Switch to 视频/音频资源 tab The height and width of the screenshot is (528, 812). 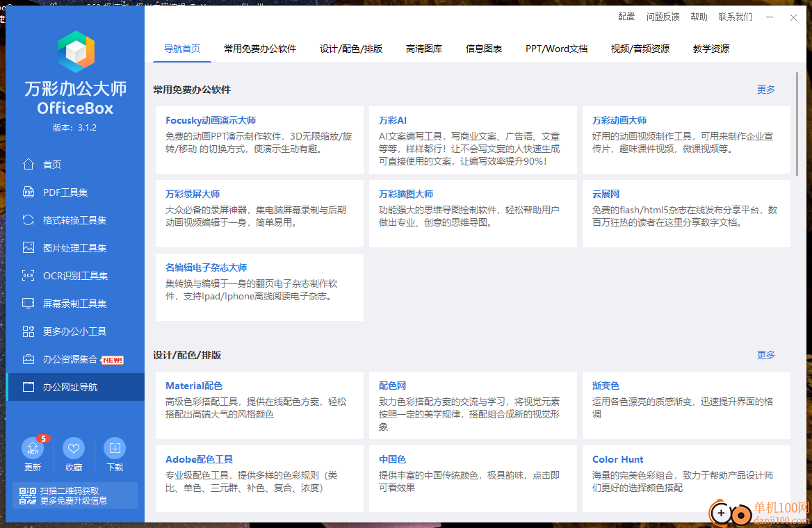coord(640,49)
